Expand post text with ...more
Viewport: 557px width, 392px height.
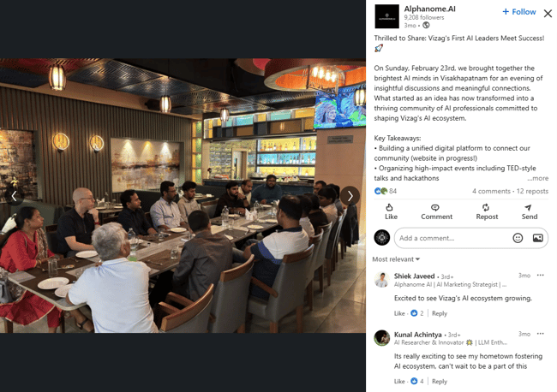(537, 178)
